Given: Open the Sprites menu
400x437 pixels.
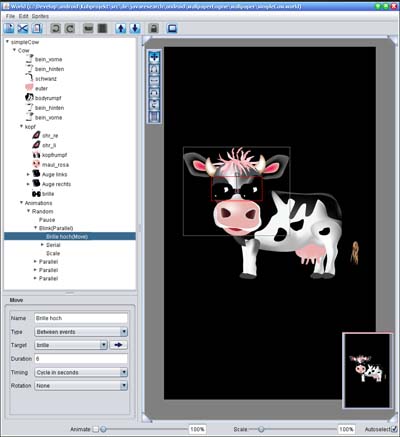Looking at the screenshot, I should coord(40,16).
